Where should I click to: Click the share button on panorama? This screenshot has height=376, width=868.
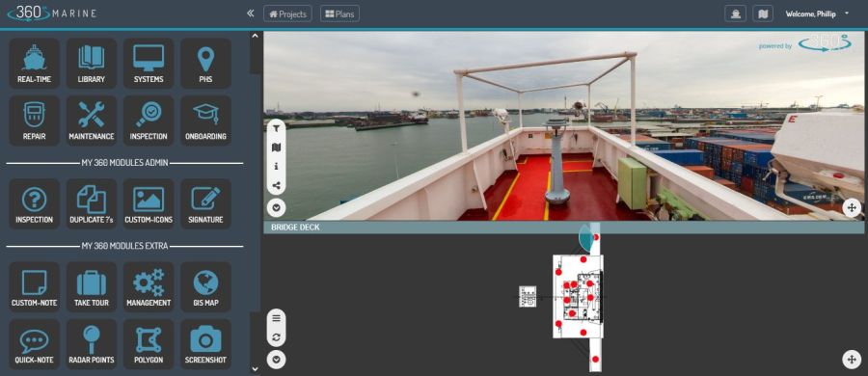(x=276, y=185)
